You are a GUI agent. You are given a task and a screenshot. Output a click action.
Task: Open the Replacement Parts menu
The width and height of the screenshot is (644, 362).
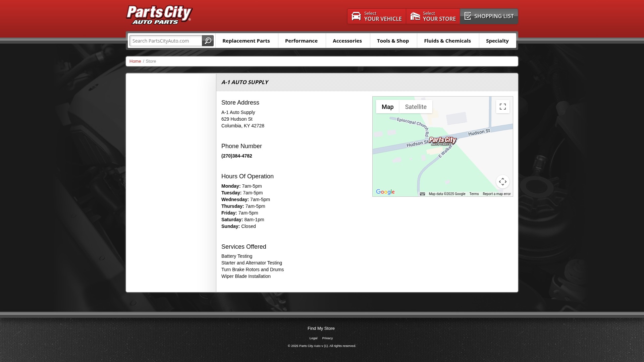(x=246, y=41)
